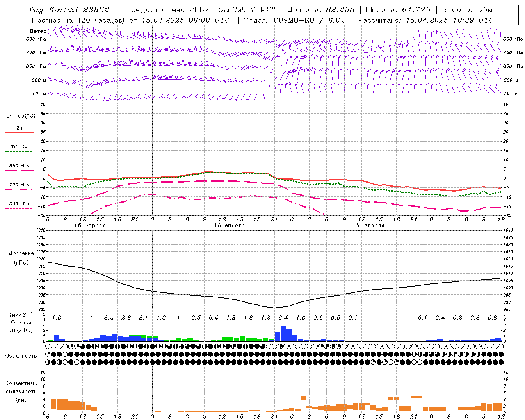Click the latitude value Широта: 61.776

tap(398, 10)
